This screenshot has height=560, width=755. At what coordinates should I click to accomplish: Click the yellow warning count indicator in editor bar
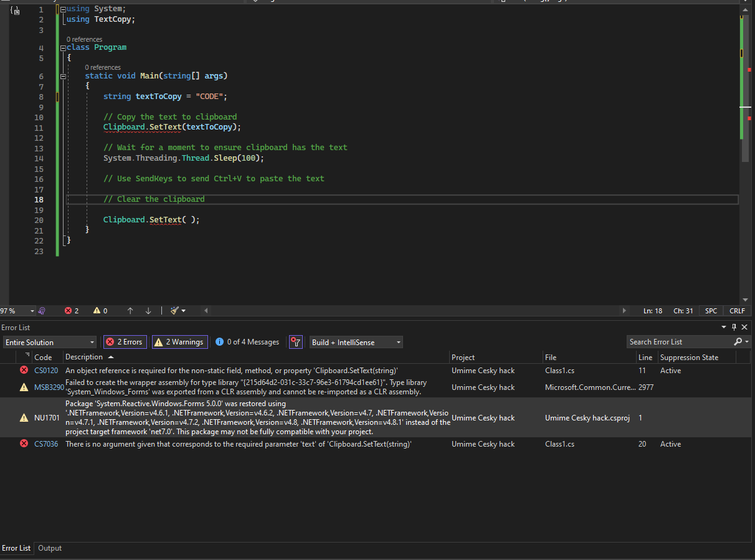point(100,310)
